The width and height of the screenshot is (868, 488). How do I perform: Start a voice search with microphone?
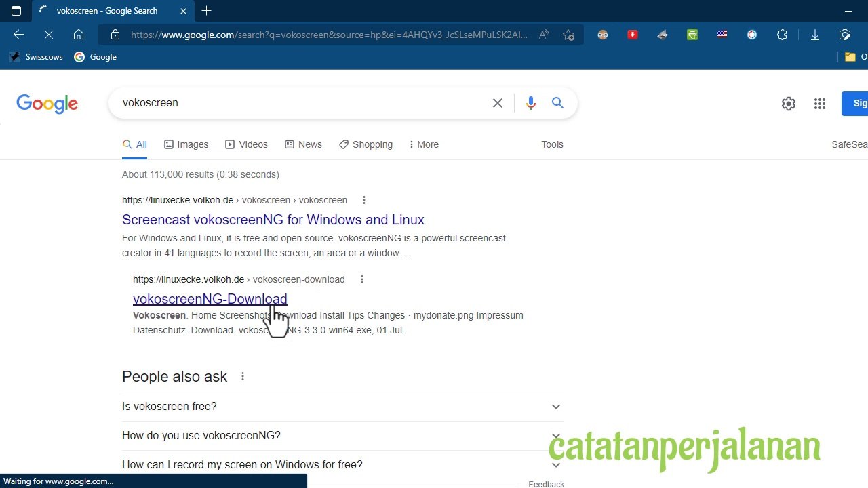(531, 103)
